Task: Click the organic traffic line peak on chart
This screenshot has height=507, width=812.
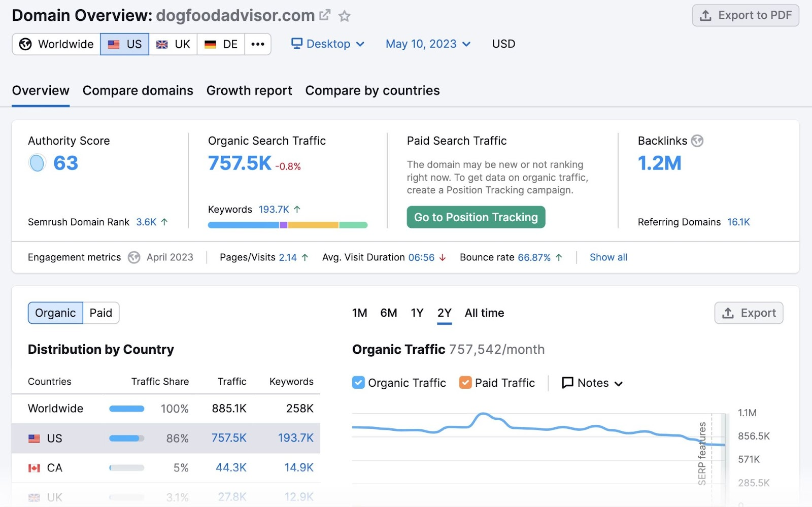Action: click(483, 415)
